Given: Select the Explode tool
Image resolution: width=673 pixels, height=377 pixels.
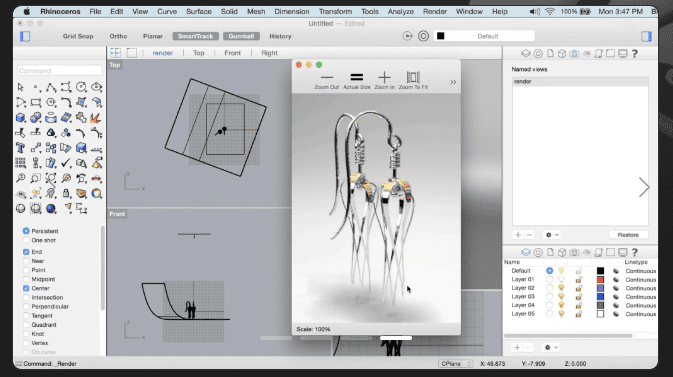Looking at the screenshot, I should (x=96, y=118).
